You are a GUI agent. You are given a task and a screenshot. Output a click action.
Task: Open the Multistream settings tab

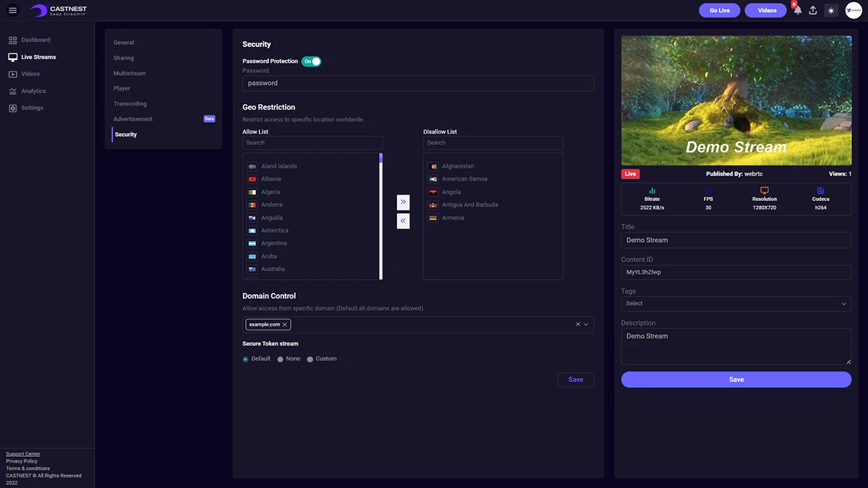[x=129, y=73]
